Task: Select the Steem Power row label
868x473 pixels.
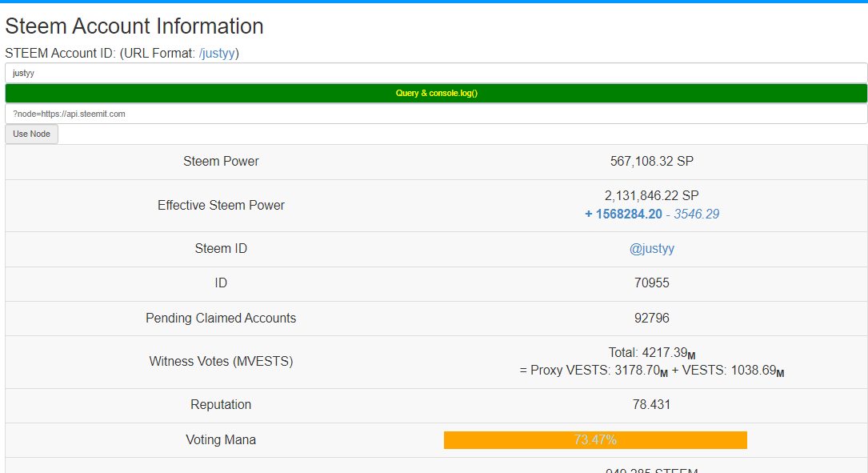Action: tap(221, 161)
